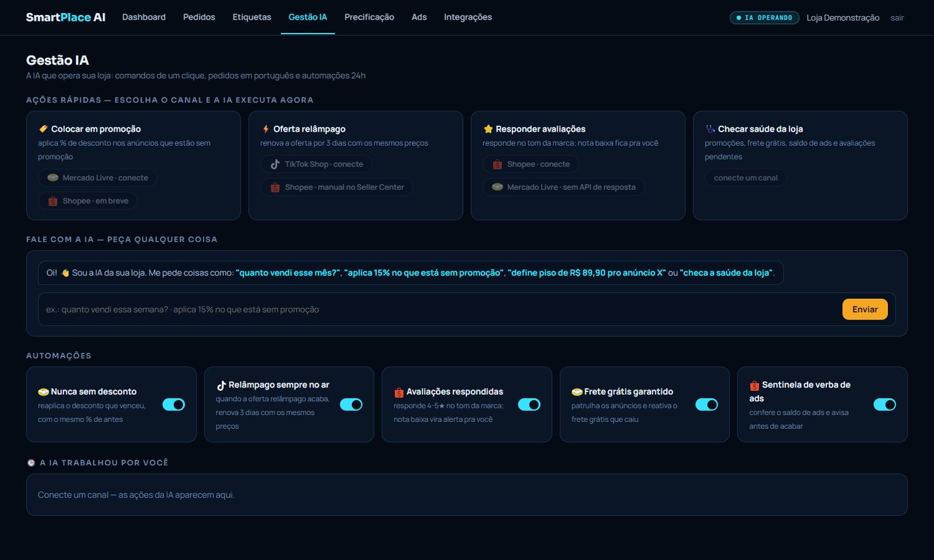The width and height of the screenshot is (934, 560).
Task: Click the star icon beside Responder avaliações
Action: coord(488,129)
